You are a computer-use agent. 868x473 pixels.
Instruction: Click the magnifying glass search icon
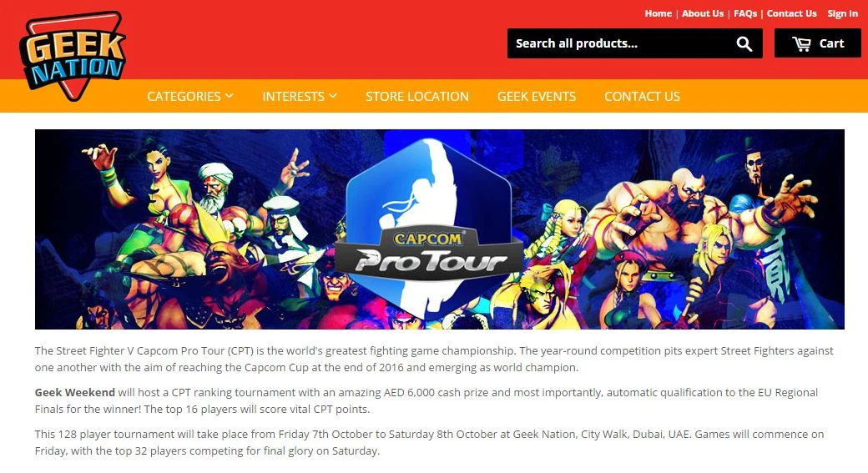point(744,43)
